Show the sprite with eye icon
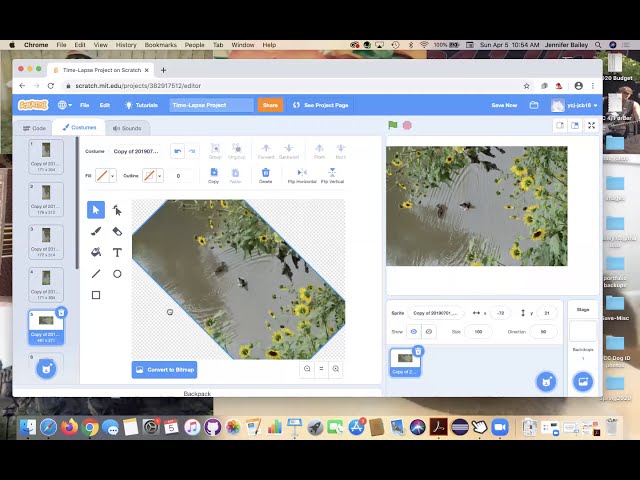The width and height of the screenshot is (640, 480). tap(413, 332)
